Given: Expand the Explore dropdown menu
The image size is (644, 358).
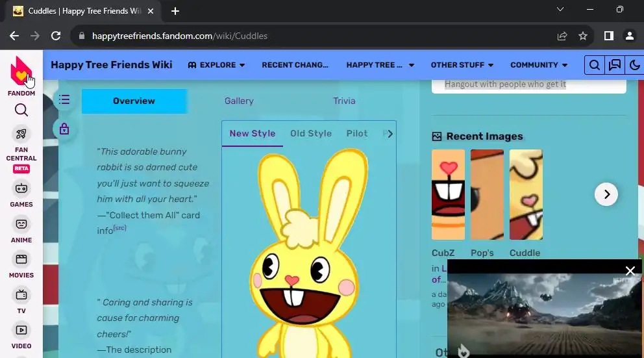Looking at the screenshot, I should [x=216, y=65].
